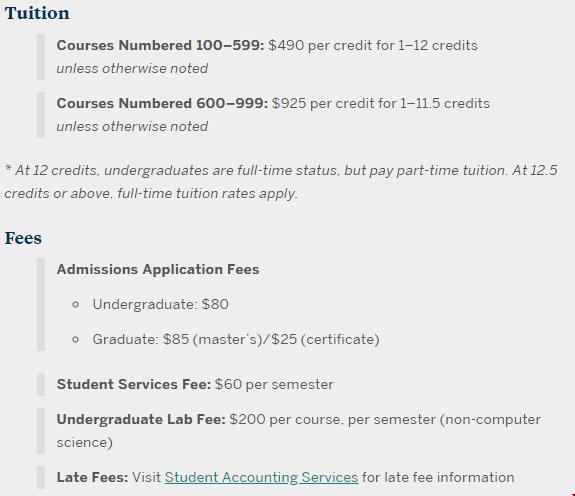This screenshot has height=496, width=575.
Task: Click the Student Services Fee label
Action: 134,384
